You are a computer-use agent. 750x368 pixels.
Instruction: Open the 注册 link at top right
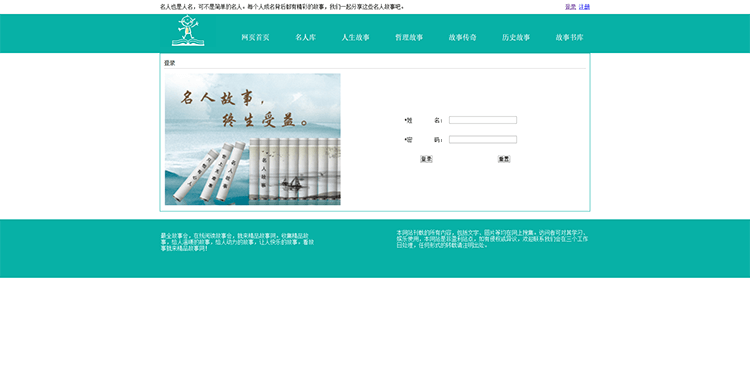[x=584, y=7]
